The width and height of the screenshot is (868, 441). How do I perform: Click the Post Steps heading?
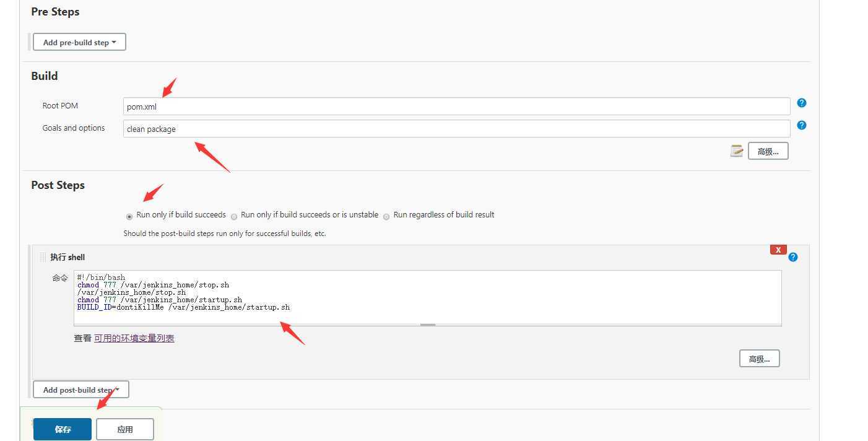point(58,185)
